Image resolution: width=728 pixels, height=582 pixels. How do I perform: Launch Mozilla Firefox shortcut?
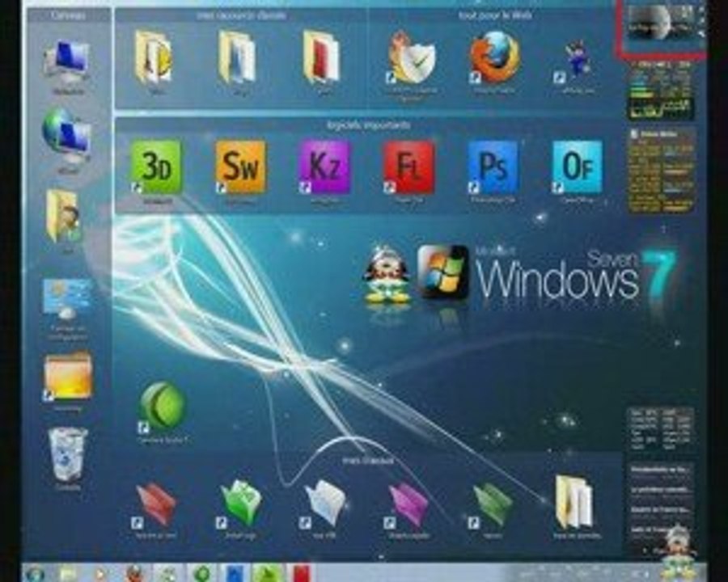[494, 57]
